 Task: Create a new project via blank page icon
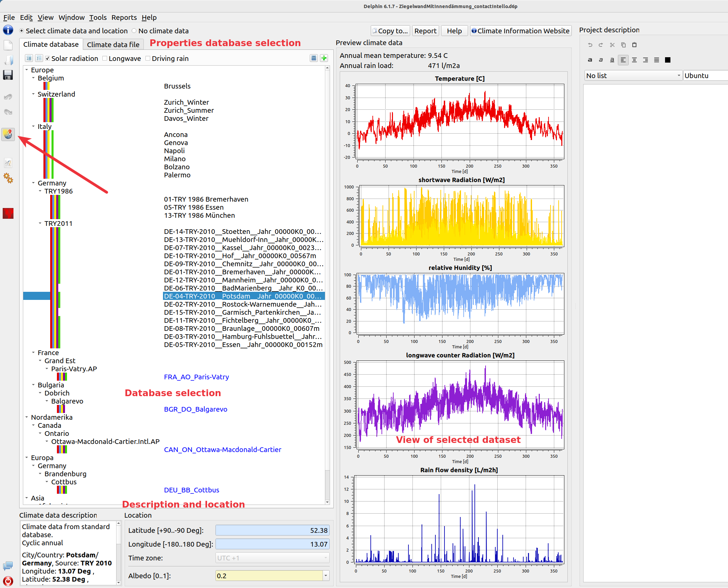pos(8,45)
